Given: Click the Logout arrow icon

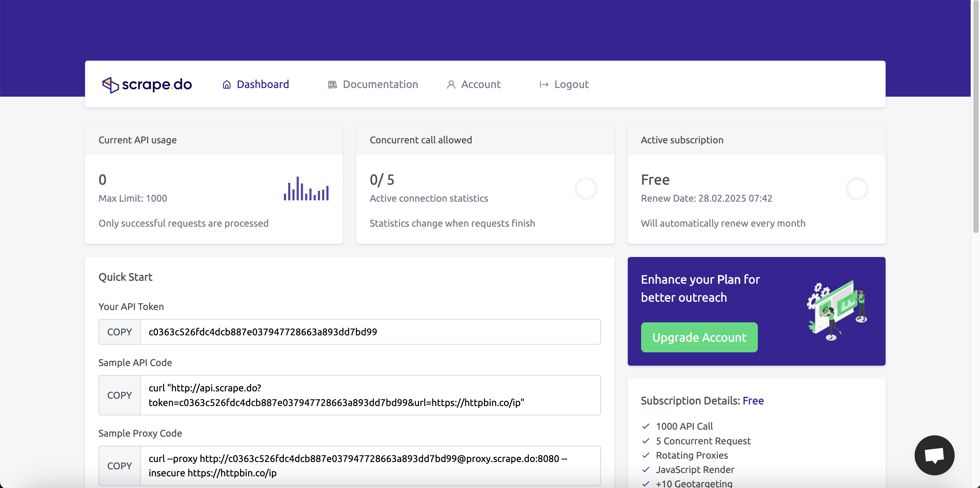Looking at the screenshot, I should pos(544,84).
